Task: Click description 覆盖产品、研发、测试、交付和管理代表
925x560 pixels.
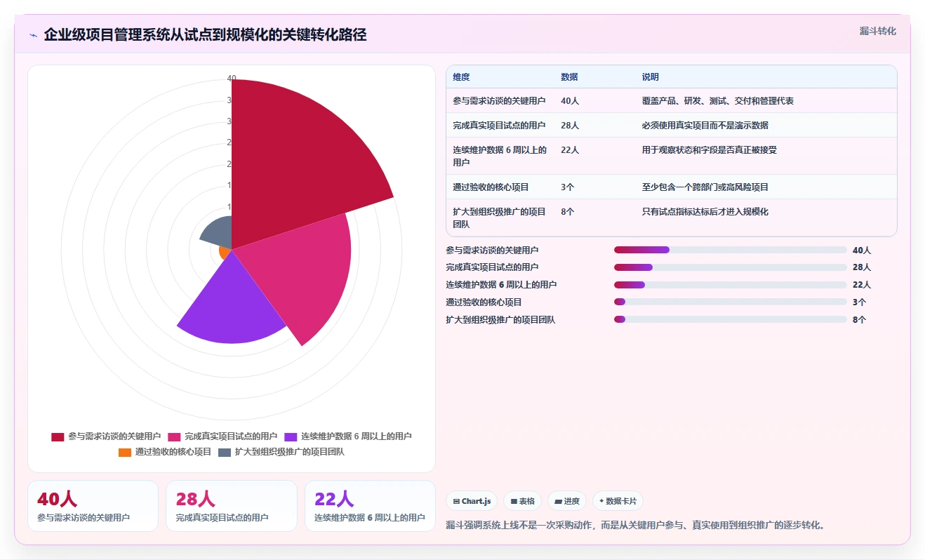Action: 718,101
